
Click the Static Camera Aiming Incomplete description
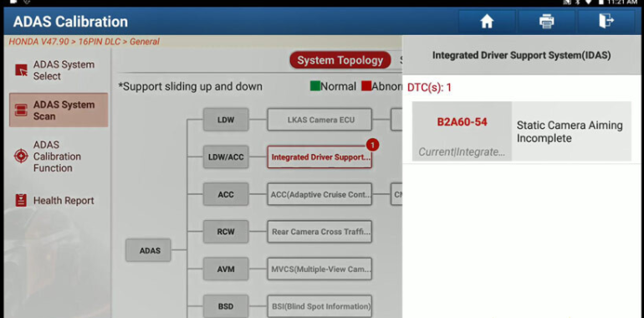coord(570,131)
